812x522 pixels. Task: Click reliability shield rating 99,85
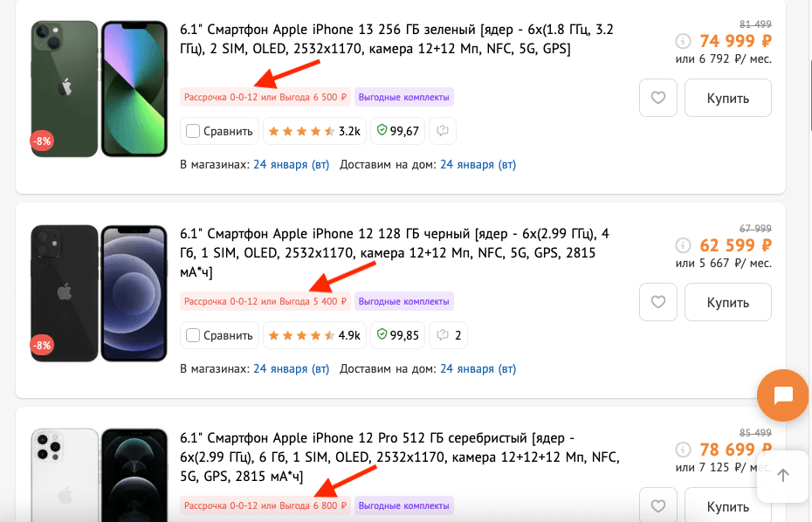click(398, 335)
